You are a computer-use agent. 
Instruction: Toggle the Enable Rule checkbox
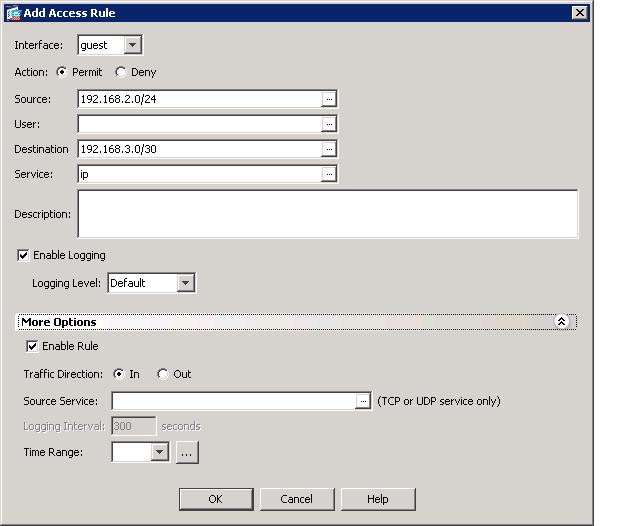tap(32, 346)
